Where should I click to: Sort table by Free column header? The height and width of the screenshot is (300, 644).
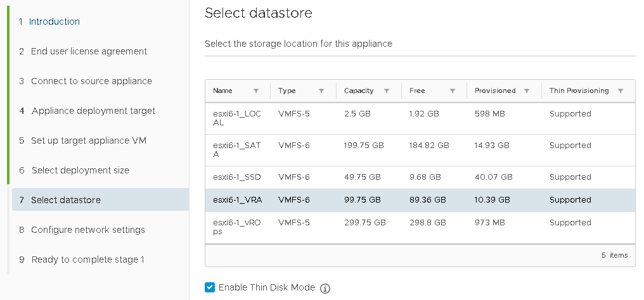417,91
